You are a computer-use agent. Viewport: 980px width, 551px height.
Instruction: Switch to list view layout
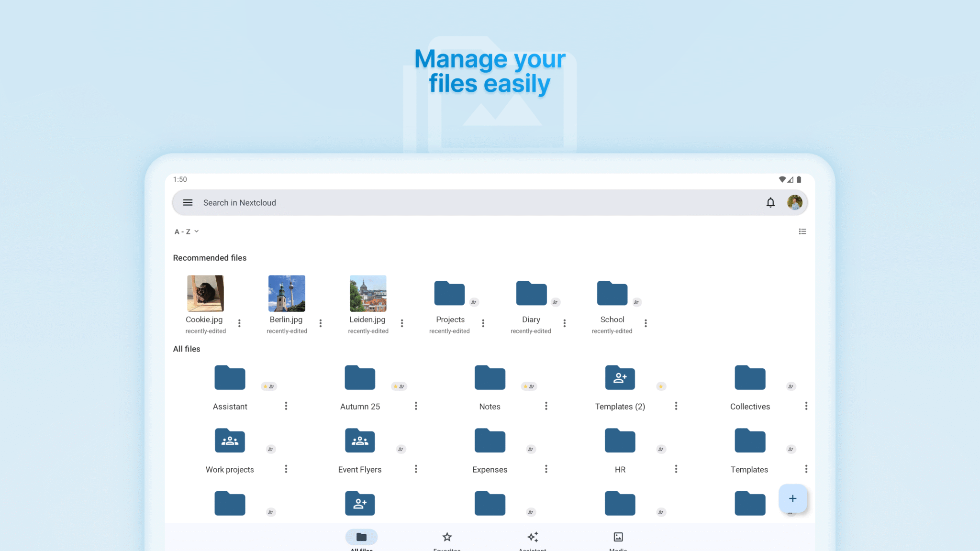click(802, 231)
